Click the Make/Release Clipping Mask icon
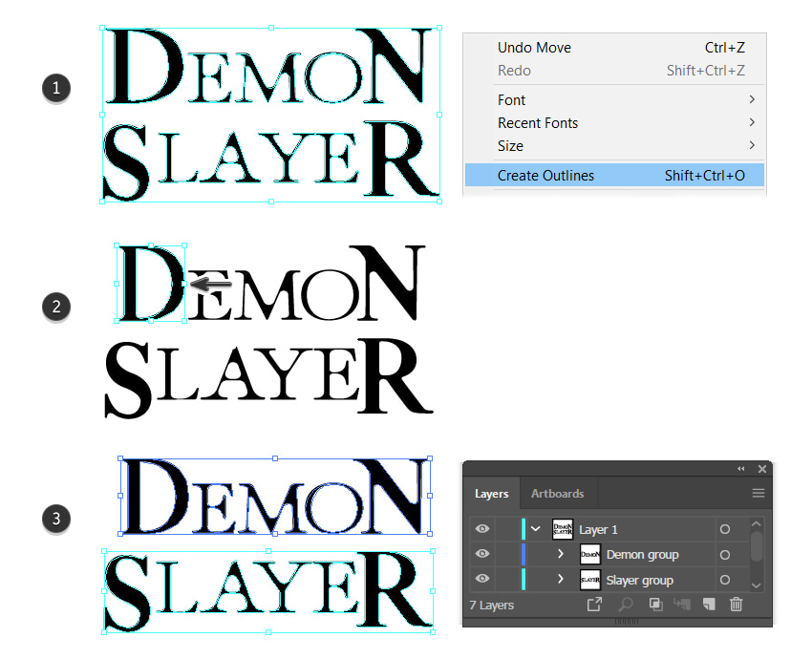 655,605
